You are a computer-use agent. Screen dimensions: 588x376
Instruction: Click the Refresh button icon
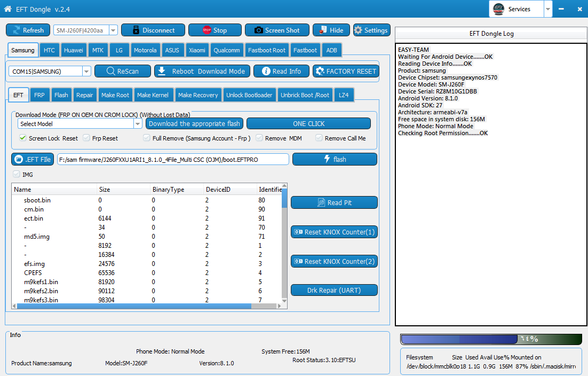(15, 30)
